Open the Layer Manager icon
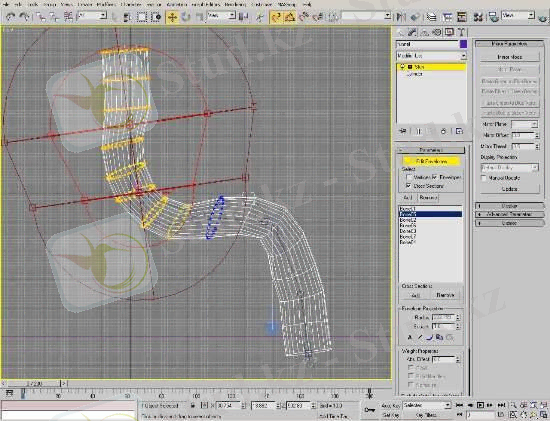 [x=432, y=17]
